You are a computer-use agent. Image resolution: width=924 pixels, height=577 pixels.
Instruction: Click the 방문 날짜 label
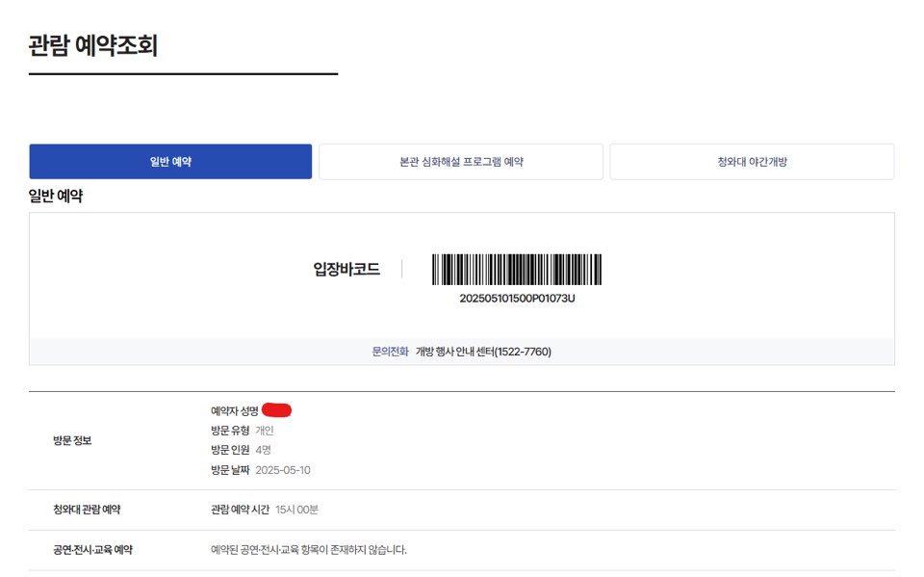click(230, 470)
